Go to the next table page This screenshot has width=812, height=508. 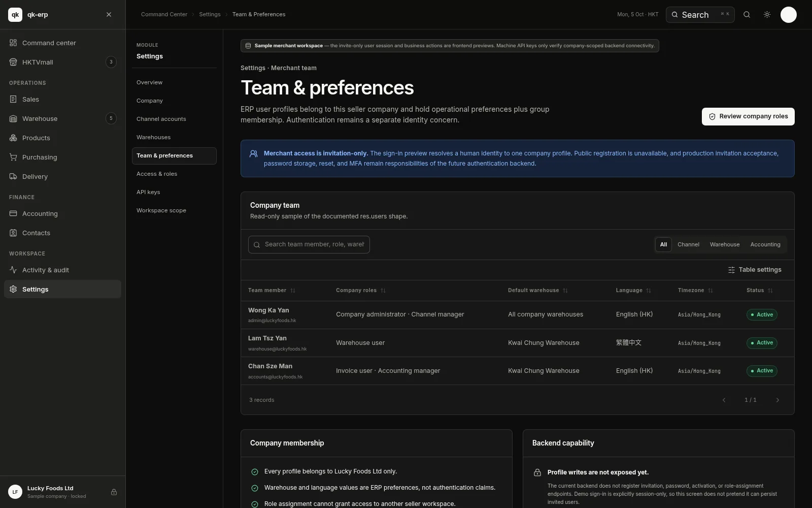coord(777,400)
